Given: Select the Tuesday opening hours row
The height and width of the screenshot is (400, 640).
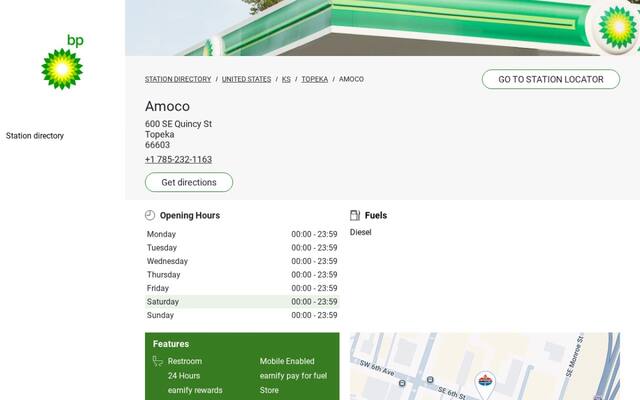Looking at the screenshot, I should (242, 248).
